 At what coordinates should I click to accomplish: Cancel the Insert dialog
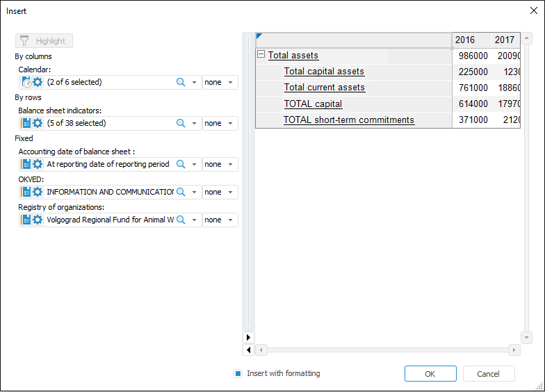[489, 374]
